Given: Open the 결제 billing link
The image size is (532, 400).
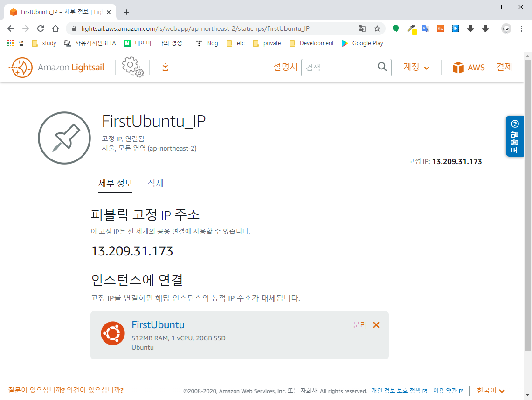Looking at the screenshot, I should coord(504,67).
